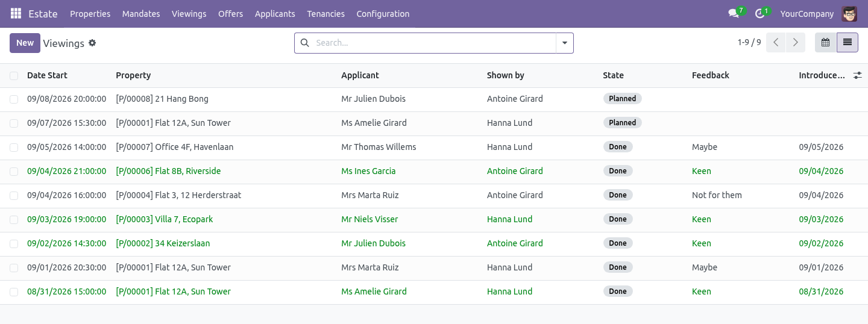868x324 pixels.
Task: Click the 09/01/2026 20:30:00 date cell
Action: point(66,267)
